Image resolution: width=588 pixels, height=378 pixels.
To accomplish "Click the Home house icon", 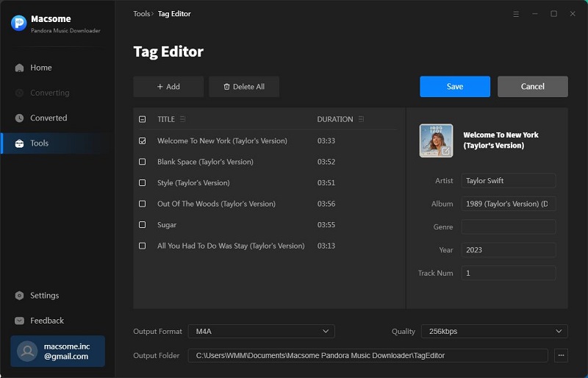I will pos(20,68).
